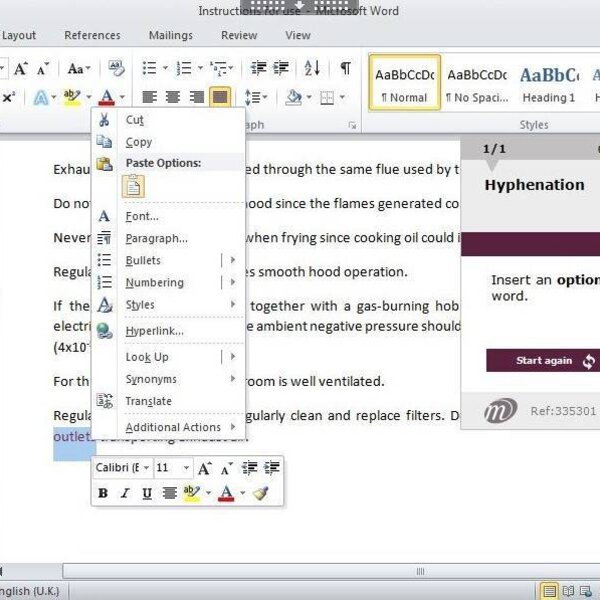Open mini toolbar font name dropdown
The image size is (600, 600).
[x=146, y=468]
